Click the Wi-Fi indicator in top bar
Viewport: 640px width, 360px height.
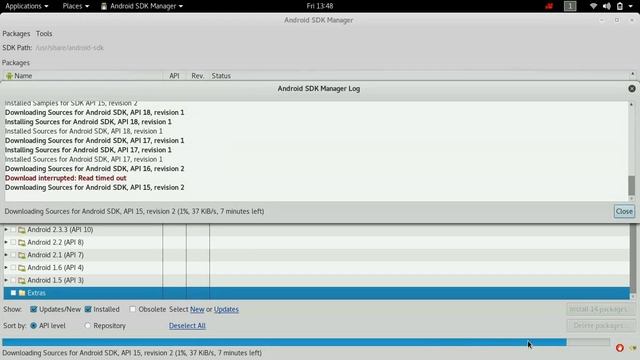593,6
